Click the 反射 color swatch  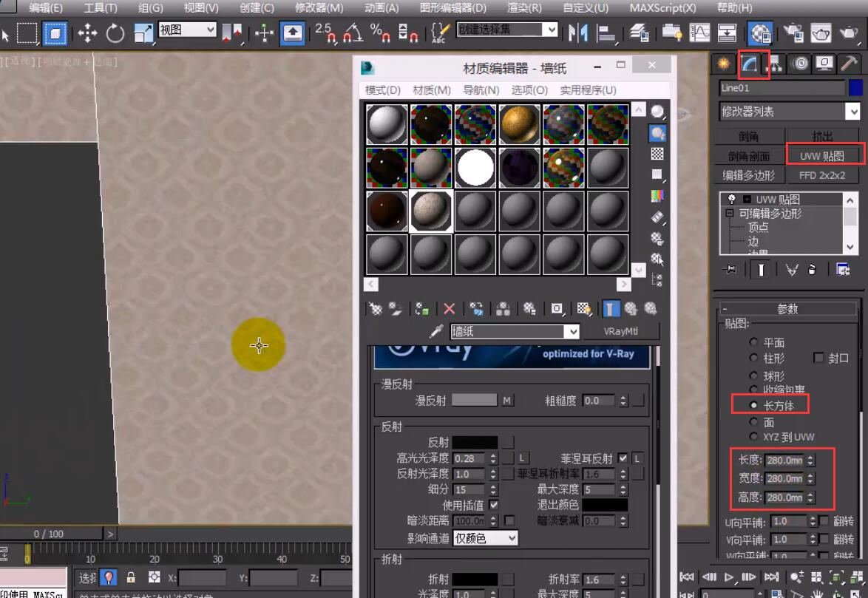[475, 442]
